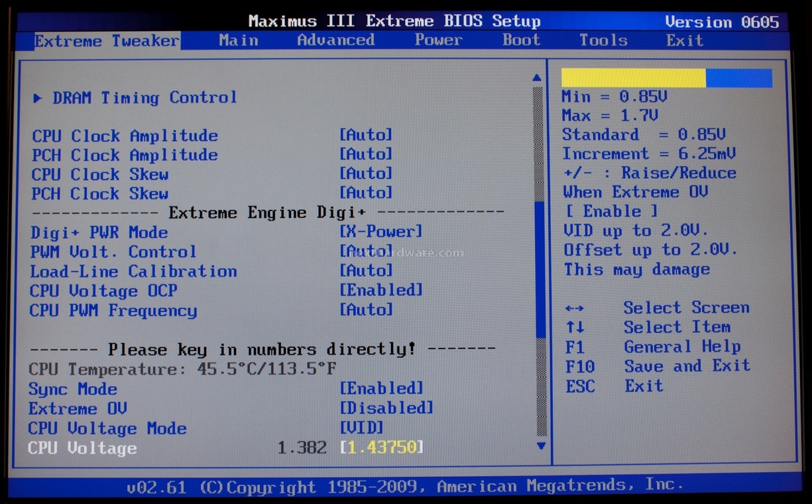Screen dimensions: 812x504
Task: Edit the CPU Voltage 1.43750 field
Action: pyautogui.click(x=381, y=447)
